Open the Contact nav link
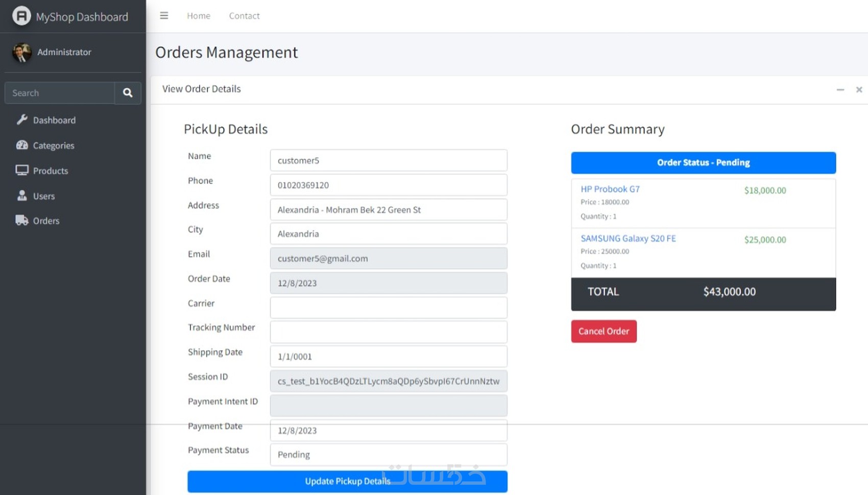This screenshot has height=495, width=868. click(244, 16)
